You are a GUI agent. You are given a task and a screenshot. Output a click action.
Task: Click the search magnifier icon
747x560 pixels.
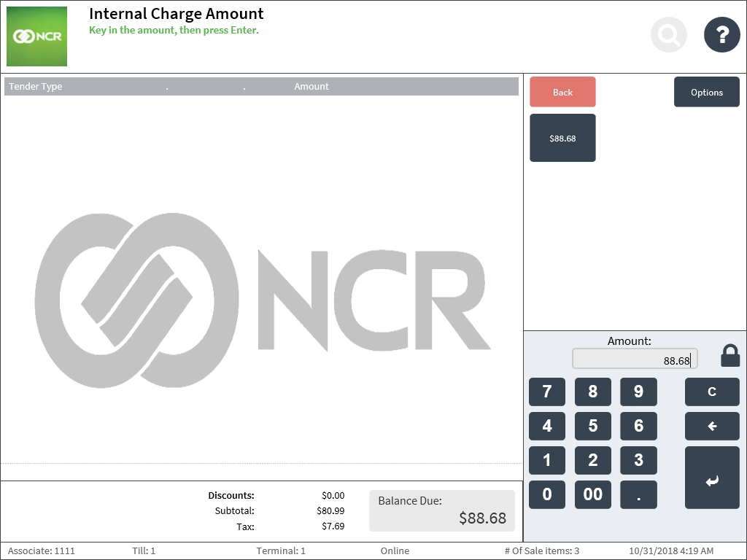pos(669,34)
